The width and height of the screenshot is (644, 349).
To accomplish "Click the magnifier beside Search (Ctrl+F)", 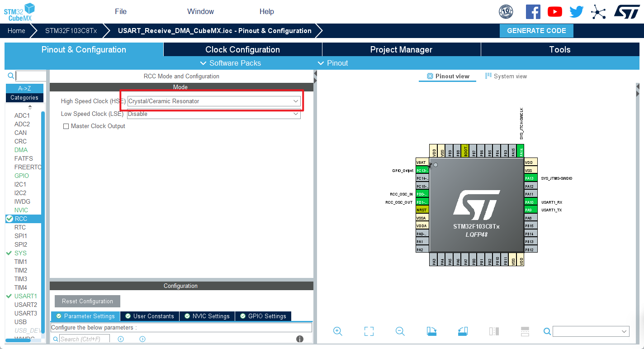I will [x=56, y=339].
